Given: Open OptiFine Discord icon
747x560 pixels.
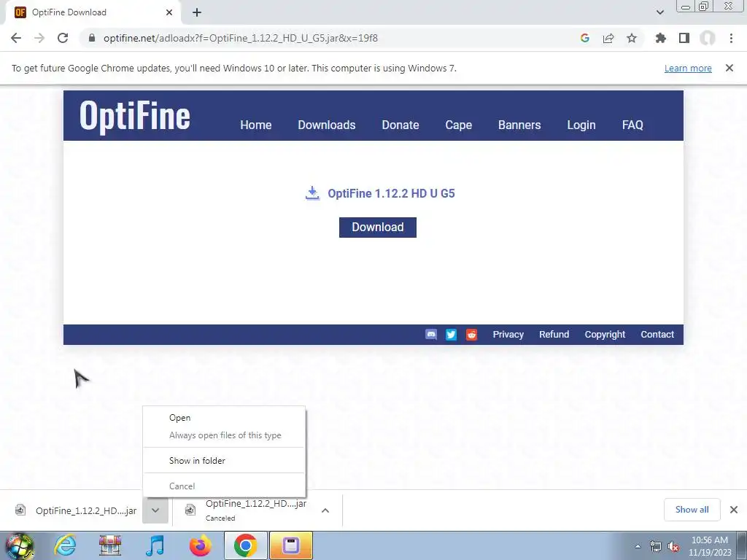Looking at the screenshot, I should [431, 335].
